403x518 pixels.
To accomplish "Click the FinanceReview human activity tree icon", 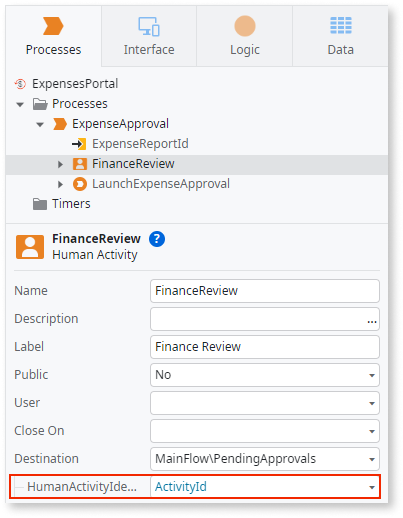I will click(80, 164).
